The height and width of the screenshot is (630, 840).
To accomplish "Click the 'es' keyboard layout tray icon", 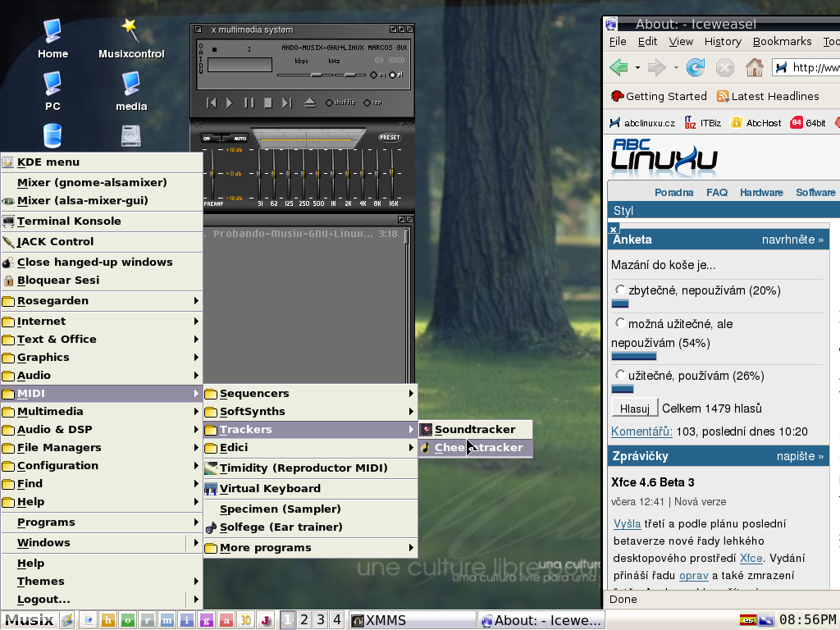I will pyautogui.click(x=748, y=620).
